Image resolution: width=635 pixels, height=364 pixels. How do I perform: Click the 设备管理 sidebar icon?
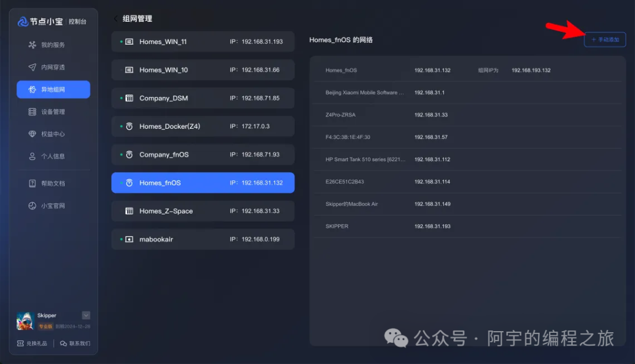pyautogui.click(x=32, y=112)
